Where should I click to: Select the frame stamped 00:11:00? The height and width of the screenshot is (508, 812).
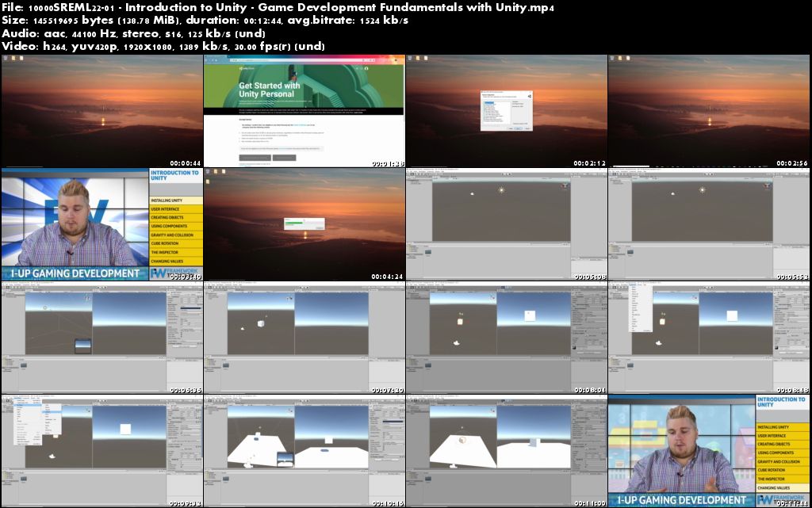tap(507, 451)
